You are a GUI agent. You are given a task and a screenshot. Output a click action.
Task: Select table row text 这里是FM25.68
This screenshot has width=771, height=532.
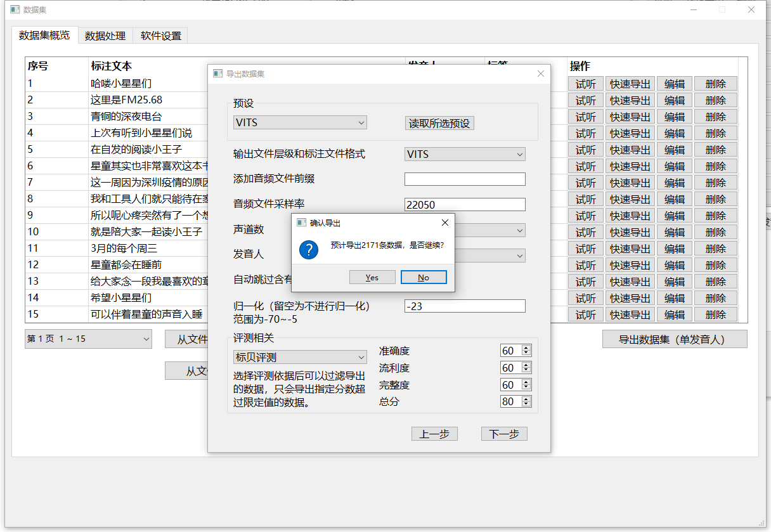point(126,100)
